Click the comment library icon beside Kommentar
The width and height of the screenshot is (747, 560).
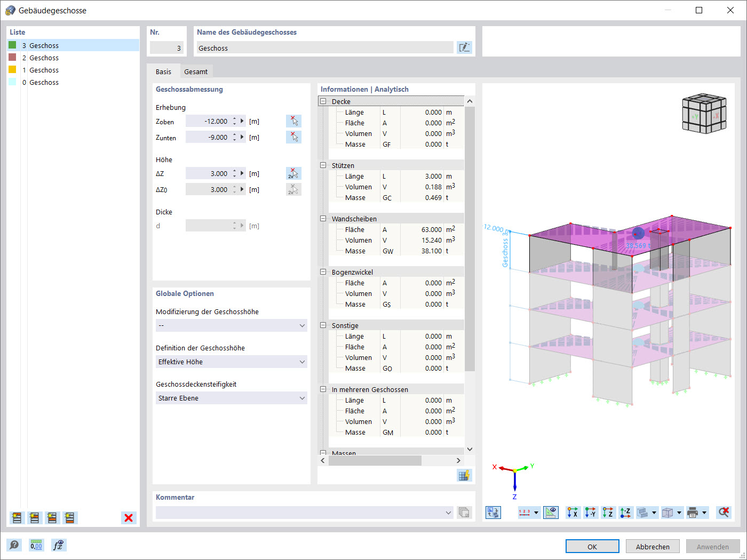click(x=464, y=513)
